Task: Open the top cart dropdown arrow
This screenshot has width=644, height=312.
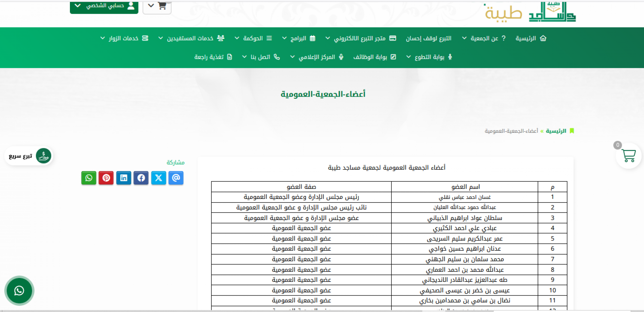Action: 151,6
